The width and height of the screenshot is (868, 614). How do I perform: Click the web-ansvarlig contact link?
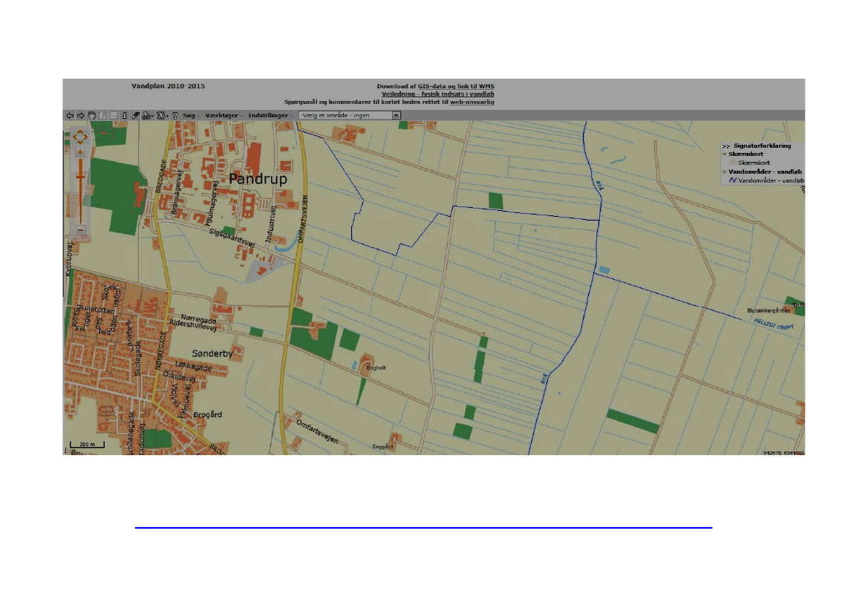click(471, 102)
